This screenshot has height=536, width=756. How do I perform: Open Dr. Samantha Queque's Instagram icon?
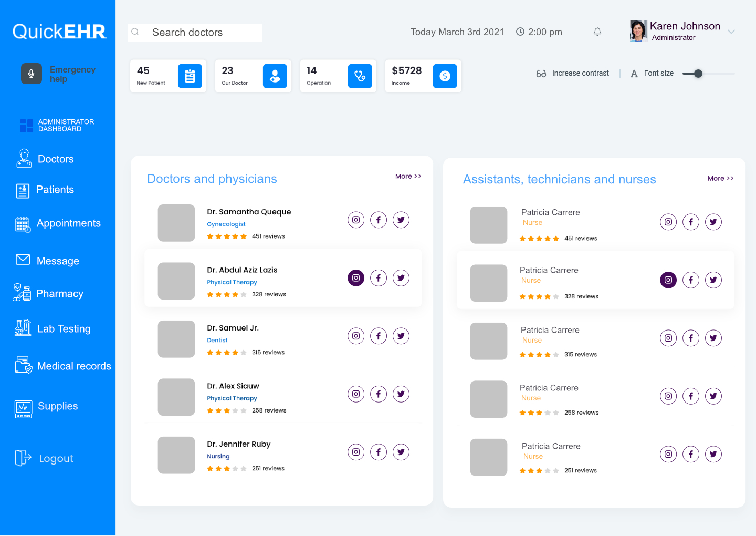pos(356,220)
